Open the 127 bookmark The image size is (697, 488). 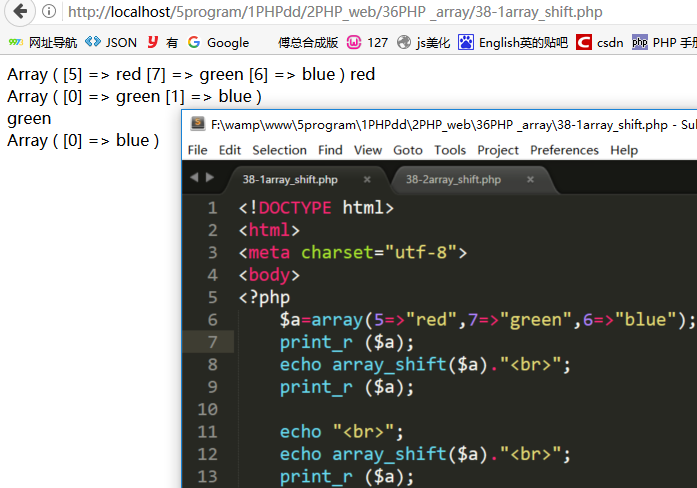coord(367,43)
